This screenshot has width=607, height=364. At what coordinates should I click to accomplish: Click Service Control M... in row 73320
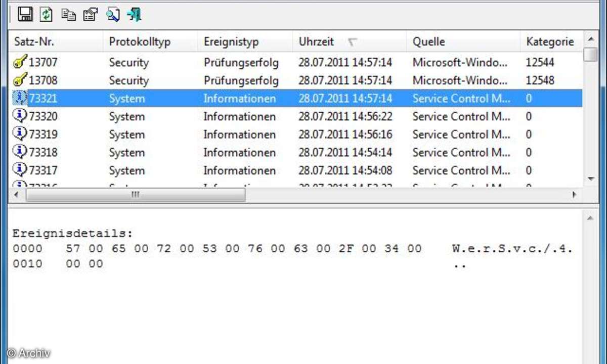pyautogui.click(x=461, y=116)
